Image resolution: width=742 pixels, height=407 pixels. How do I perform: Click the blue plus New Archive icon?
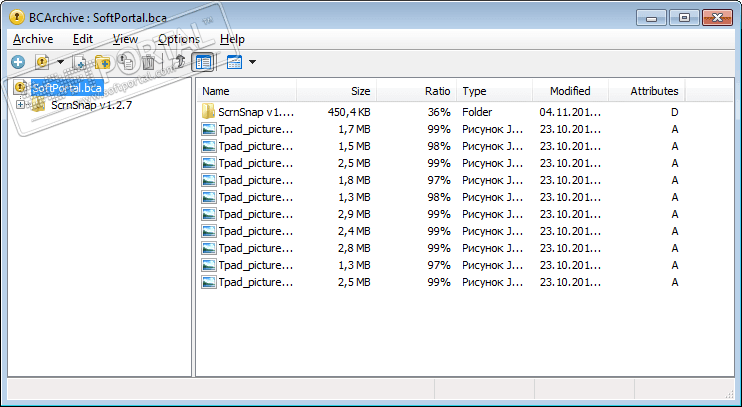pyautogui.click(x=18, y=62)
